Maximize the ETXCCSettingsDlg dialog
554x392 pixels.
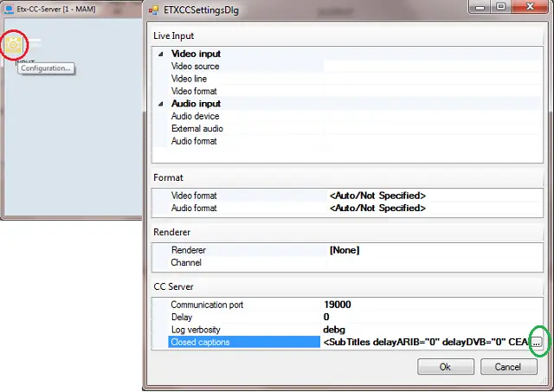point(499,10)
